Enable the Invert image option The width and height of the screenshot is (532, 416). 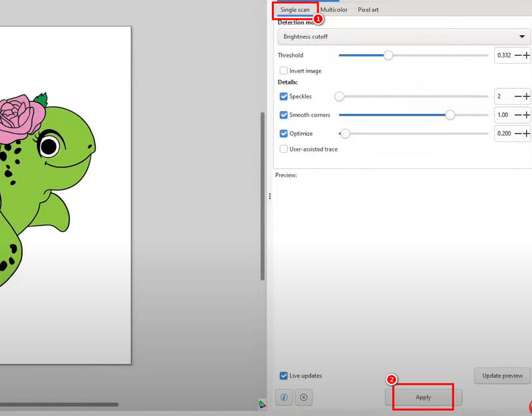coord(283,70)
